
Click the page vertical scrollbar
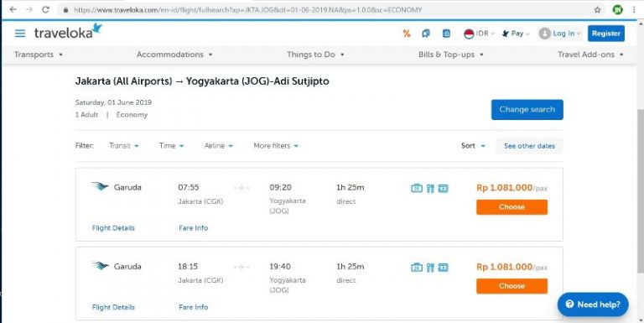[640, 191]
